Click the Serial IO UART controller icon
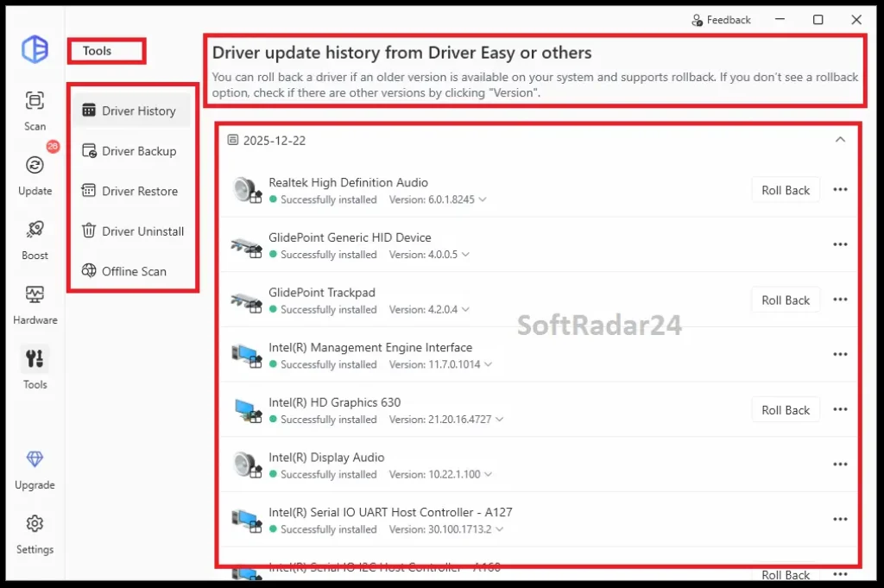The image size is (884, 588). click(247, 521)
